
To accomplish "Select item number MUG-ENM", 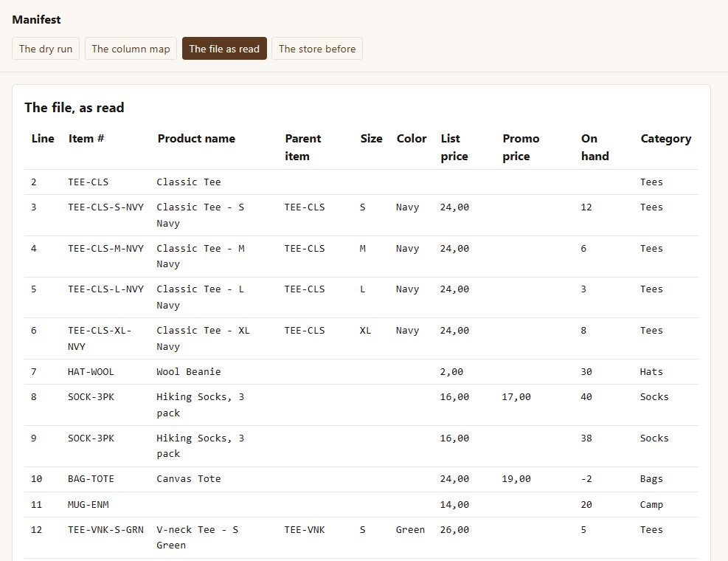I will [x=89, y=505].
